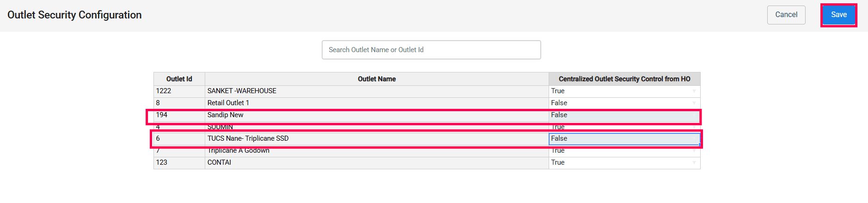This screenshot has width=868, height=203.
Task: Open security control dropdown for Retail Outlet 1
Action: [624, 103]
